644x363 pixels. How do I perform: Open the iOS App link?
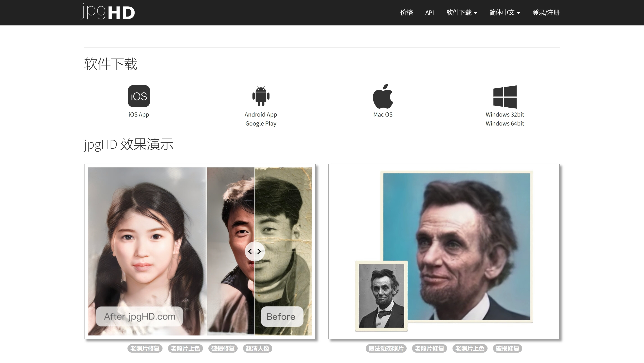139,114
